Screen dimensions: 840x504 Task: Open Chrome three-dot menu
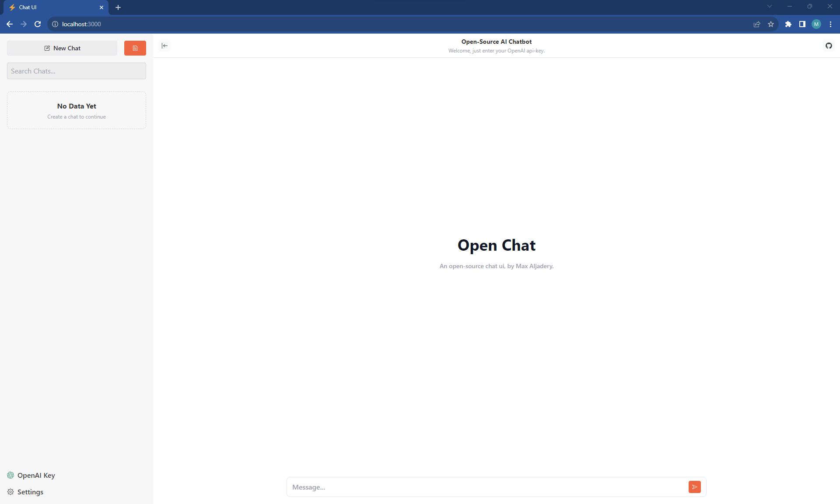click(830, 24)
